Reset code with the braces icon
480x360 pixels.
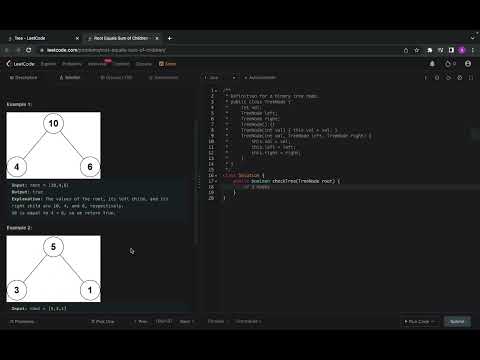pyautogui.click(x=437, y=78)
